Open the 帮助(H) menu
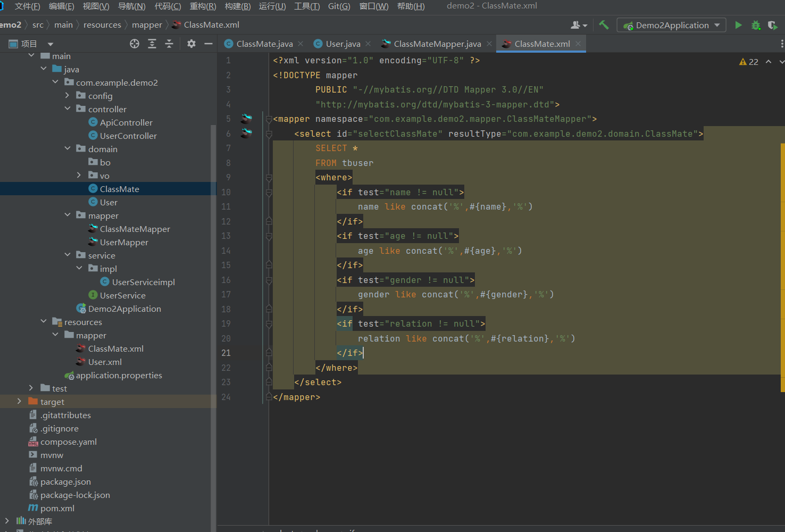785x532 pixels. [x=411, y=6]
